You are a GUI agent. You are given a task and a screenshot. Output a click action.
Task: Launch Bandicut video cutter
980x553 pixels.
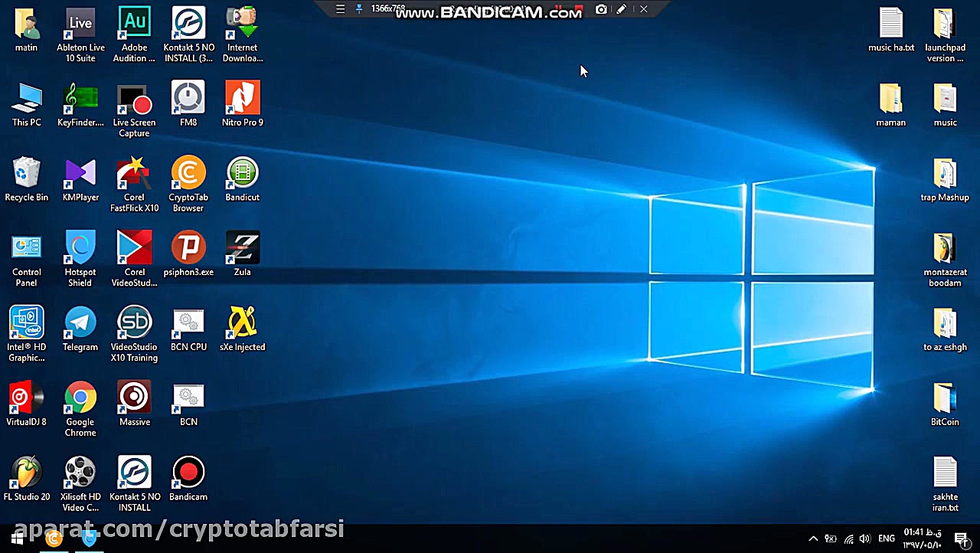(x=243, y=180)
